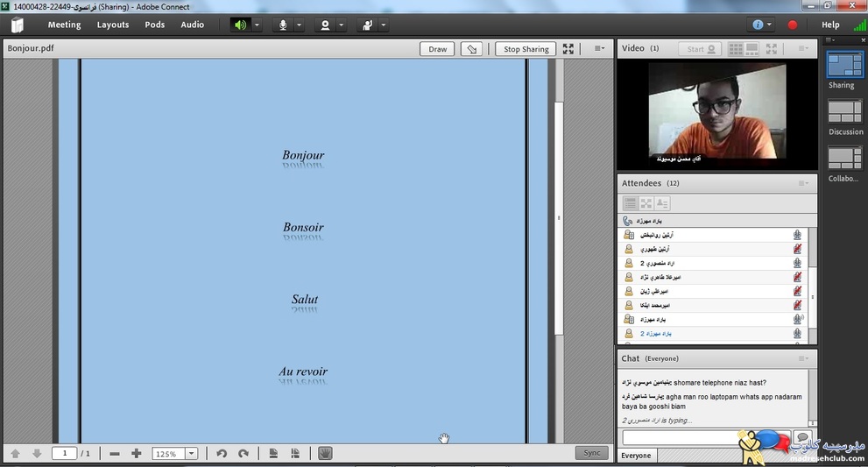868x467 pixels.
Task: Click the chat message input field
Action: 706,437
